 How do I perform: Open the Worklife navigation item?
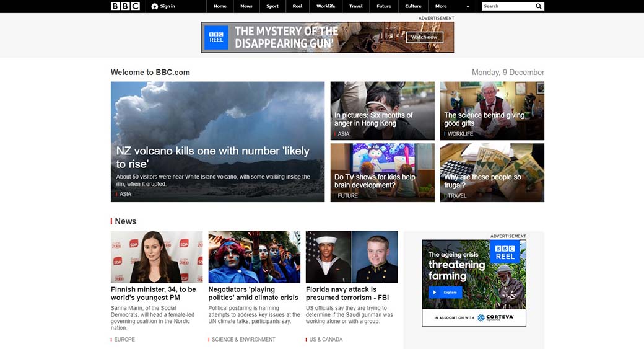pos(326,6)
